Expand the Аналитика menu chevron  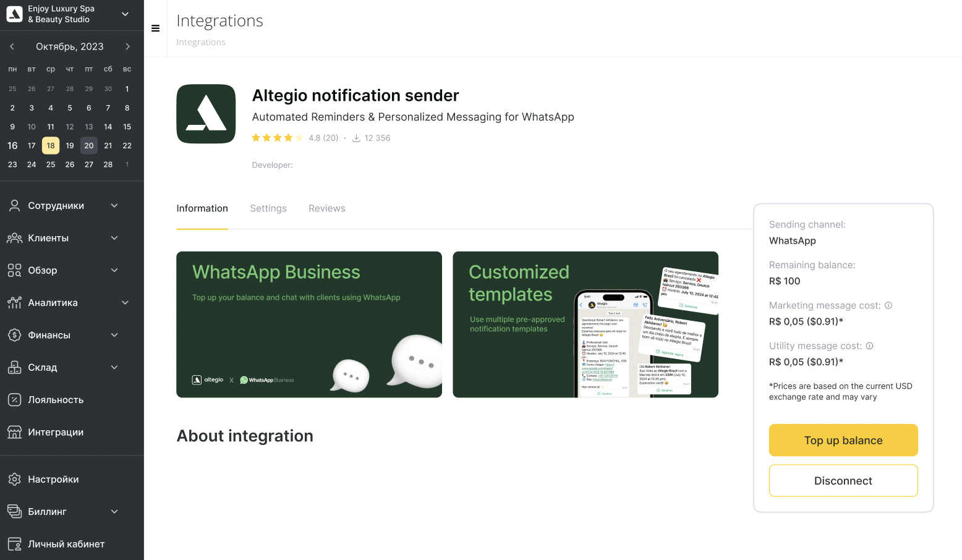tap(126, 303)
